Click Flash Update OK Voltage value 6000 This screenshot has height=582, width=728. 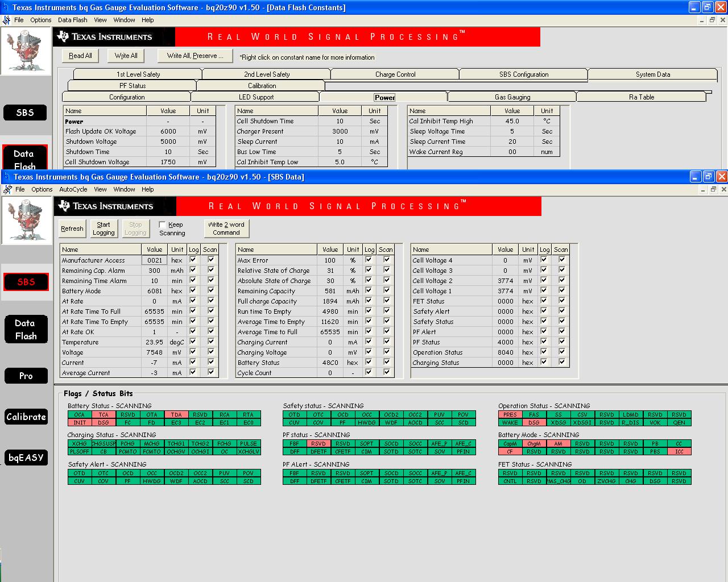click(x=168, y=131)
